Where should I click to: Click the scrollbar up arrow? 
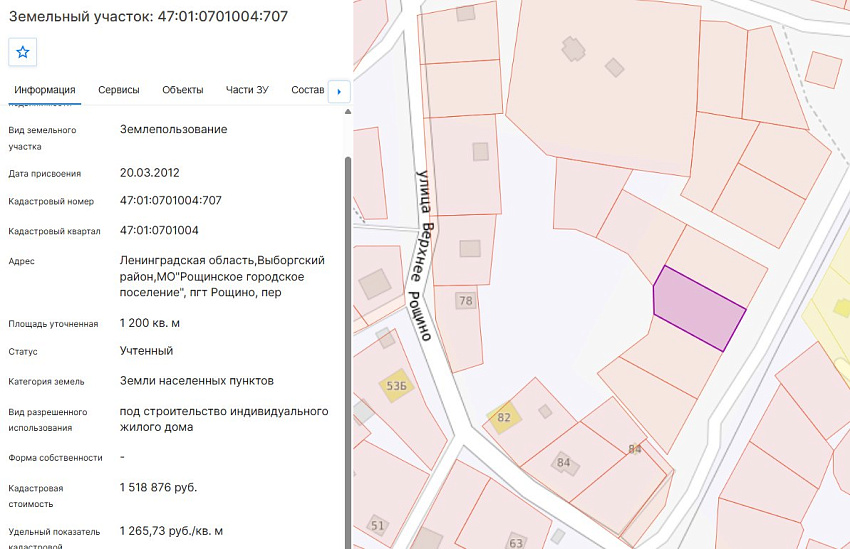coord(348,112)
